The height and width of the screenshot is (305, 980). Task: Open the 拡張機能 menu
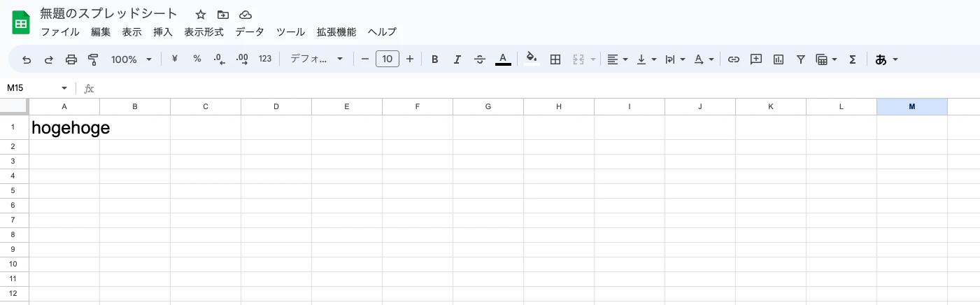click(336, 32)
